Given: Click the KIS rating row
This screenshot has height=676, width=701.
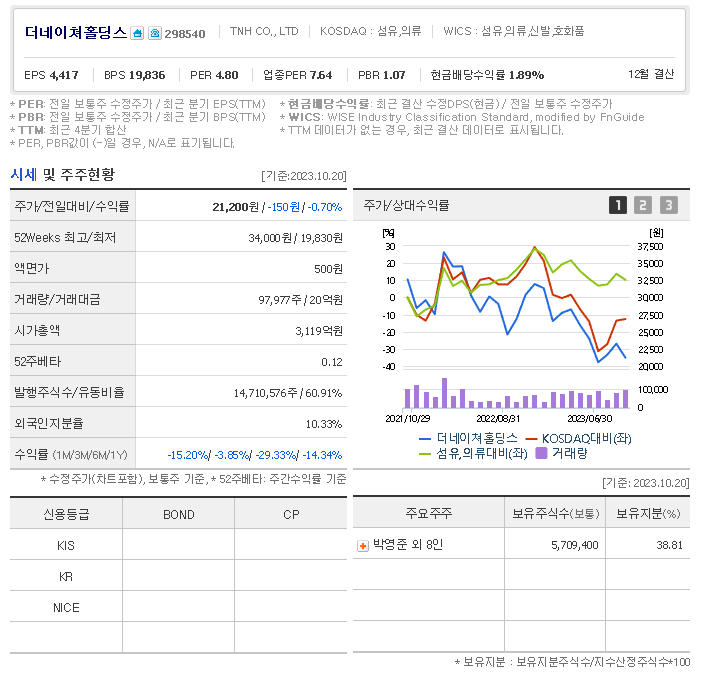Looking at the screenshot, I should click(178, 545).
